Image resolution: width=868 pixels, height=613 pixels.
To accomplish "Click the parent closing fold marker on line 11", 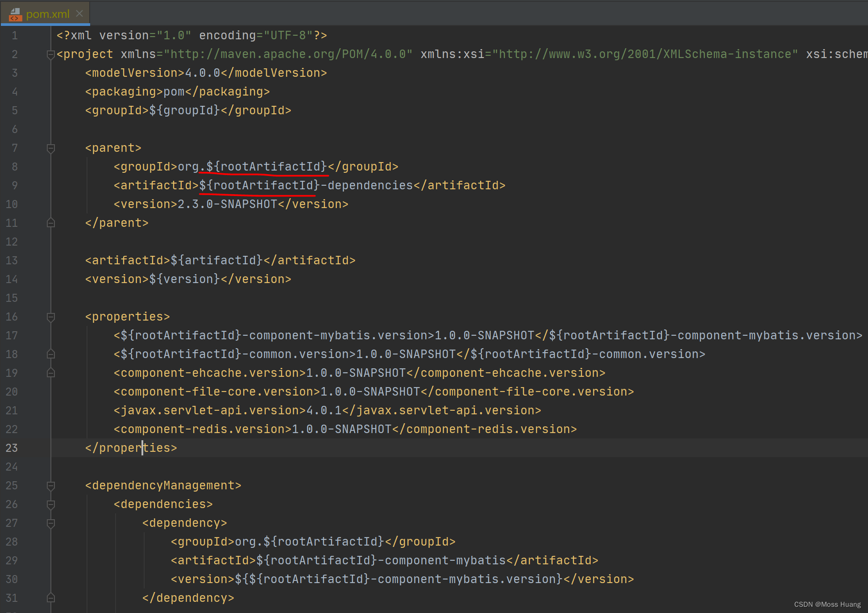I will click(x=51, y=223).
